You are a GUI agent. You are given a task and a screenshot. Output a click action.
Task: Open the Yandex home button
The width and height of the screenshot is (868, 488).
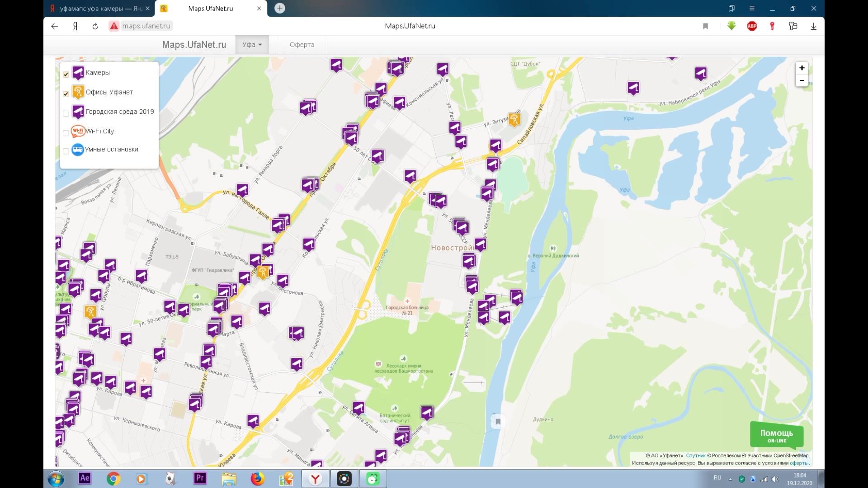75,26
